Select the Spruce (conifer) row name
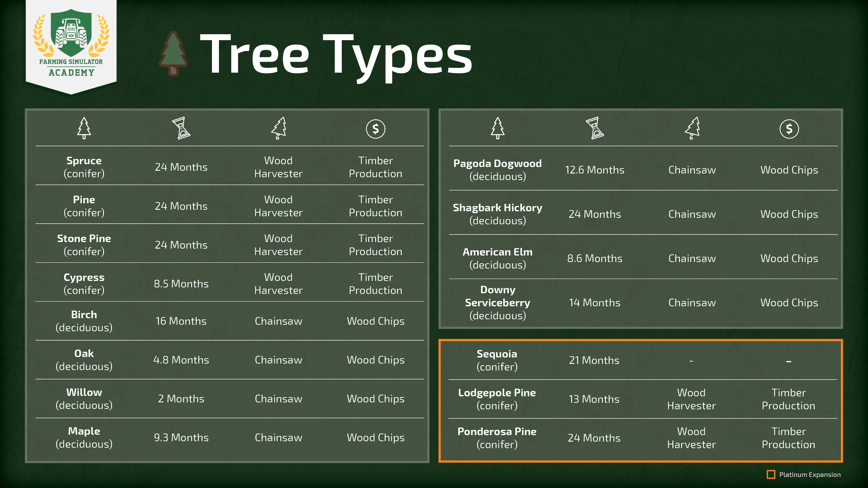 84,167
